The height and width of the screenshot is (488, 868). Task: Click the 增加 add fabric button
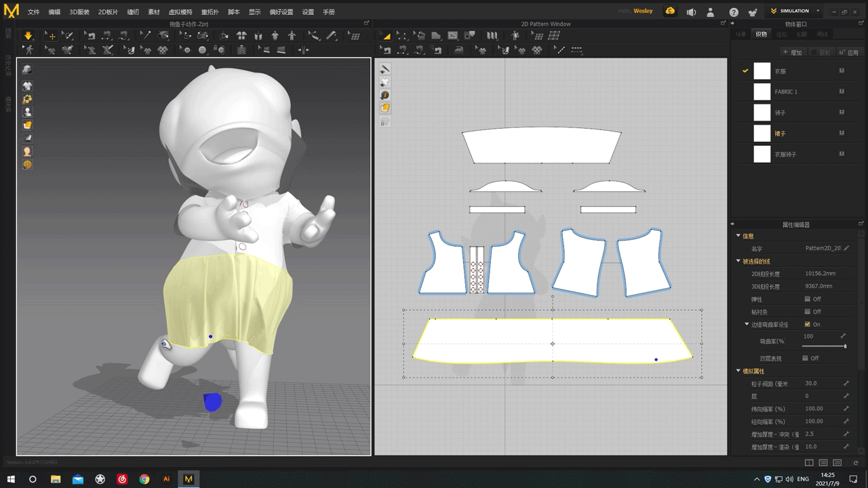[792, 52]
